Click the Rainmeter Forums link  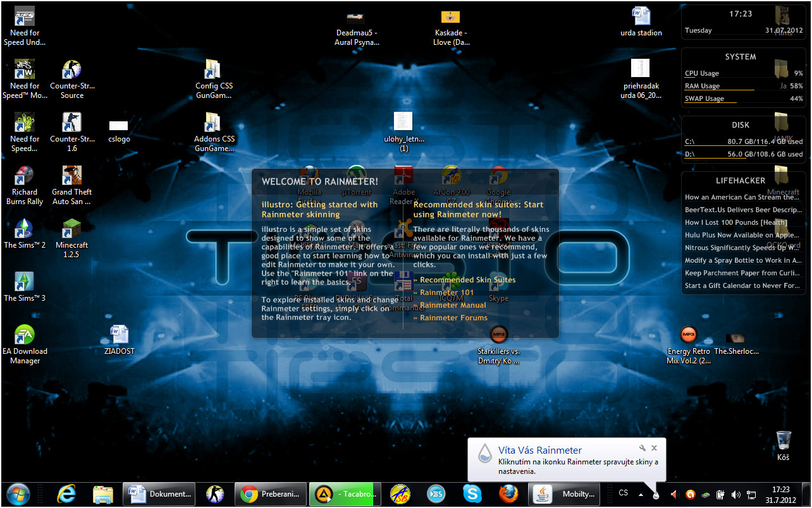(x=454, y=318)
